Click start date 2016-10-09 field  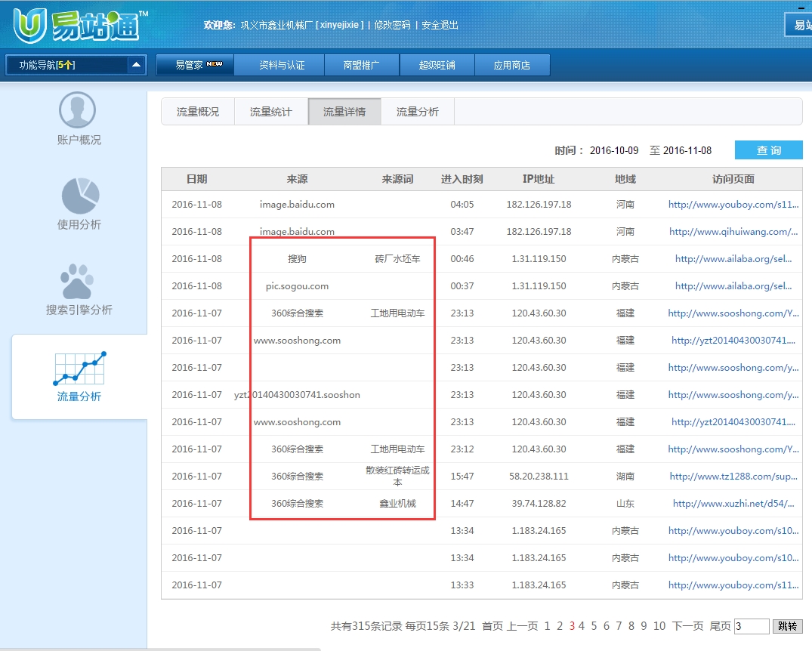(x=614, y=150)
